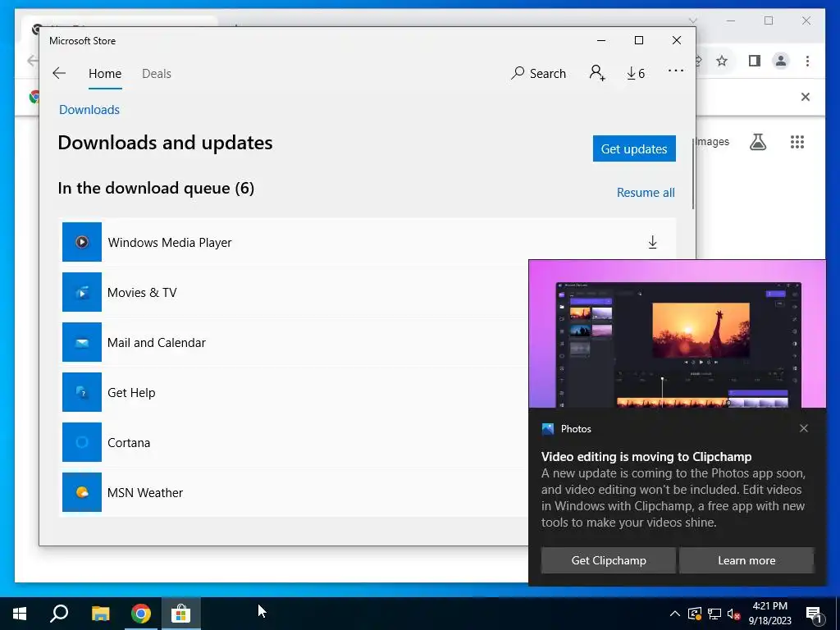The height and width of the screenshot is (630, 840).
Task: Click the Get updates button
Action: [x=634, y=148]
